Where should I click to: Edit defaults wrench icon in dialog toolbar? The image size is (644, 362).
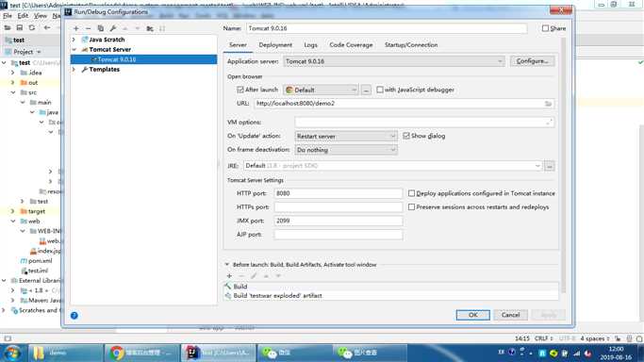(x=113, y=28)
